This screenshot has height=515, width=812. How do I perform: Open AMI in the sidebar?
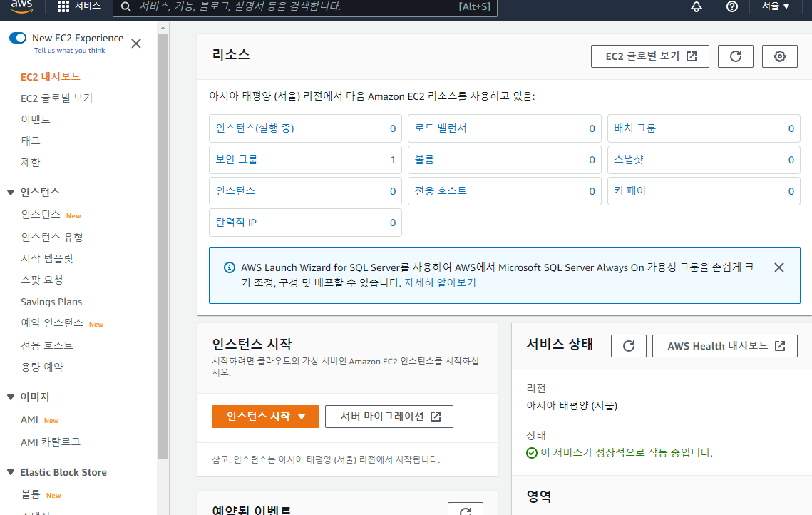click(29, 419)
